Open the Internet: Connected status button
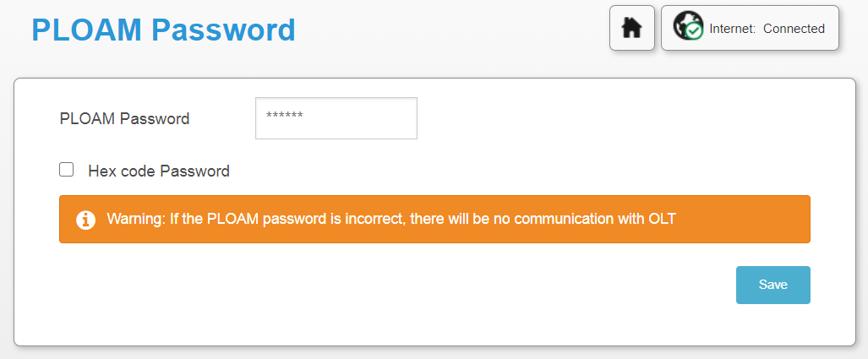 [750, 28]
